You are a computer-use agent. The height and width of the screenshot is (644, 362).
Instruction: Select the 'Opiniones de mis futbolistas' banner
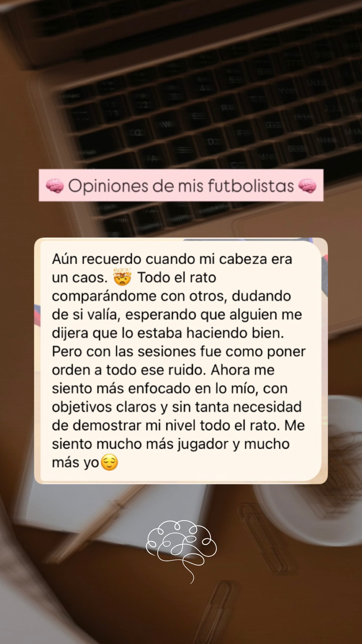[x=181, y=185]
